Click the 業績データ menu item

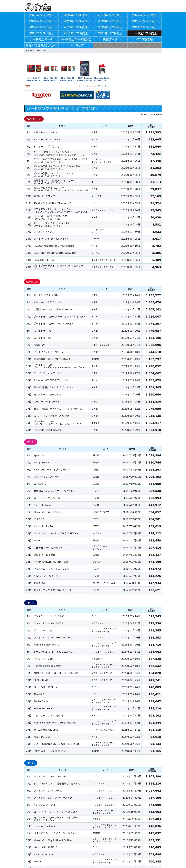(x=110, y=39)
